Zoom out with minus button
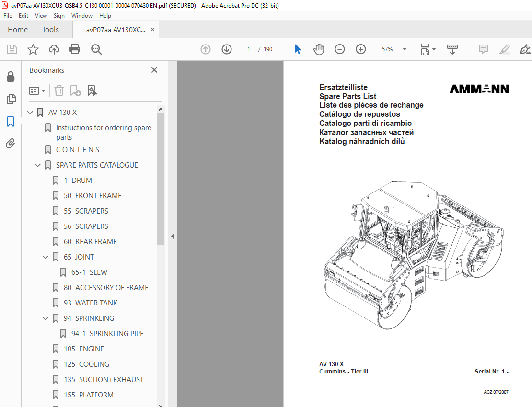Screen dimensions: 532x407 (x=340, y=49)
